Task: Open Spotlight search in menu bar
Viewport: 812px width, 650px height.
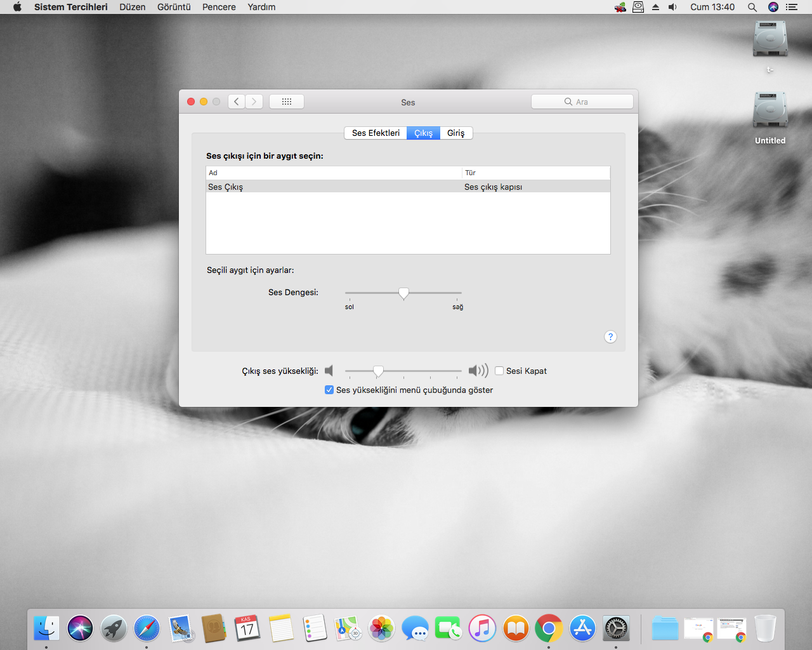Action: click(752, 7)
